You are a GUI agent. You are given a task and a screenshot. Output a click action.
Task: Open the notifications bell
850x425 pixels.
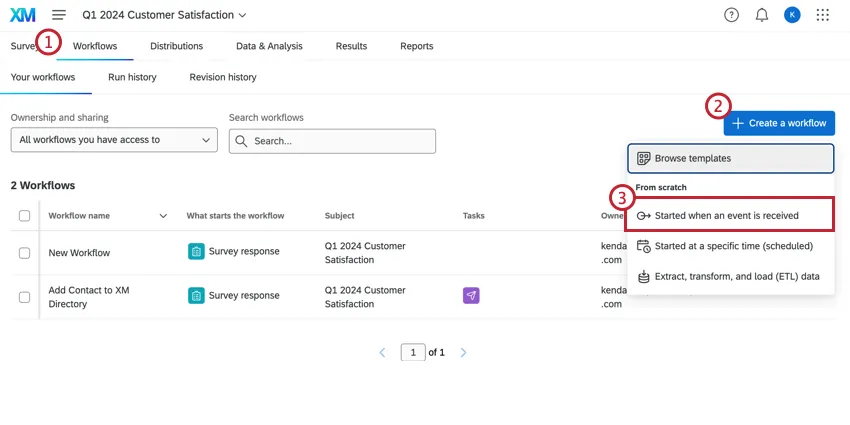762,15
